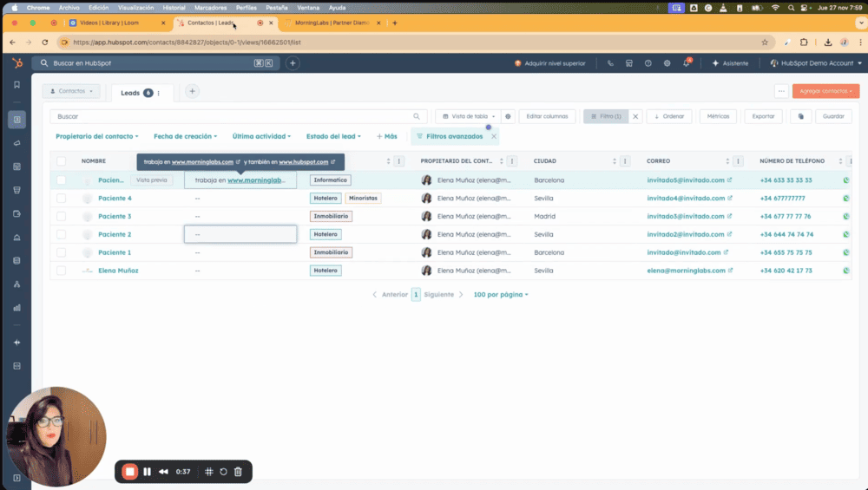Open the Agregar contactos dropdown button
Image resolution: width=868 pixels, height=490 pixels.
825,91
